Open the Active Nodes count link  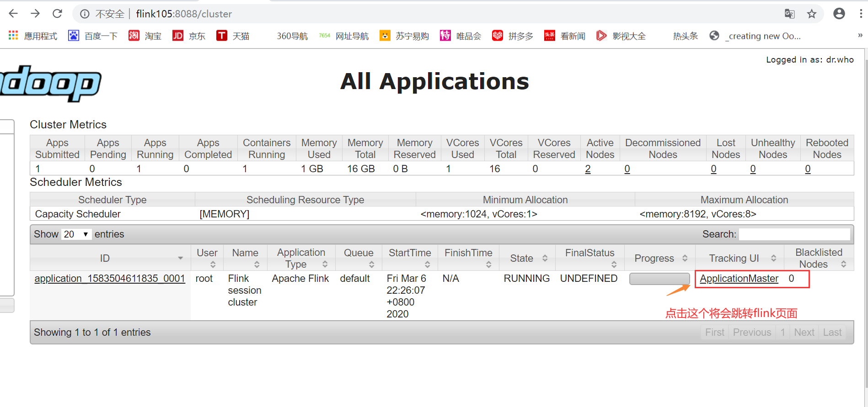pyautogui.click(x=588, y=169)
